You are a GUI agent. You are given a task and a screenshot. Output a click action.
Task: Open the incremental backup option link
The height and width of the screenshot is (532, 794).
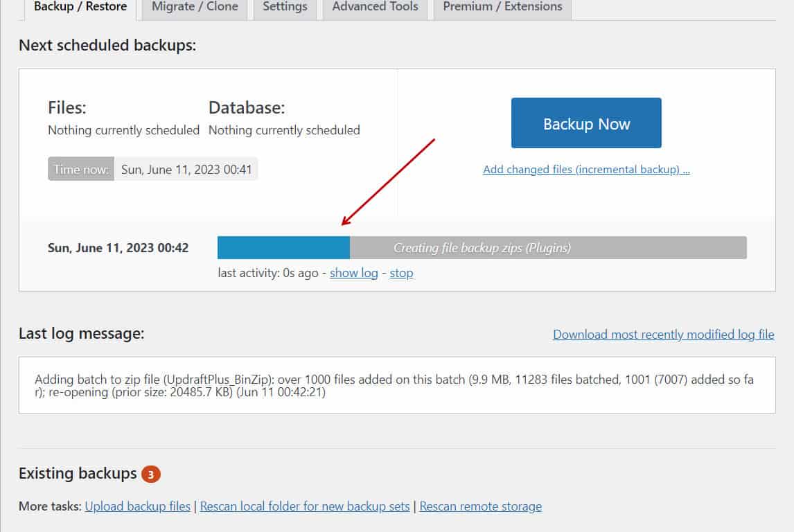[586, 169]
